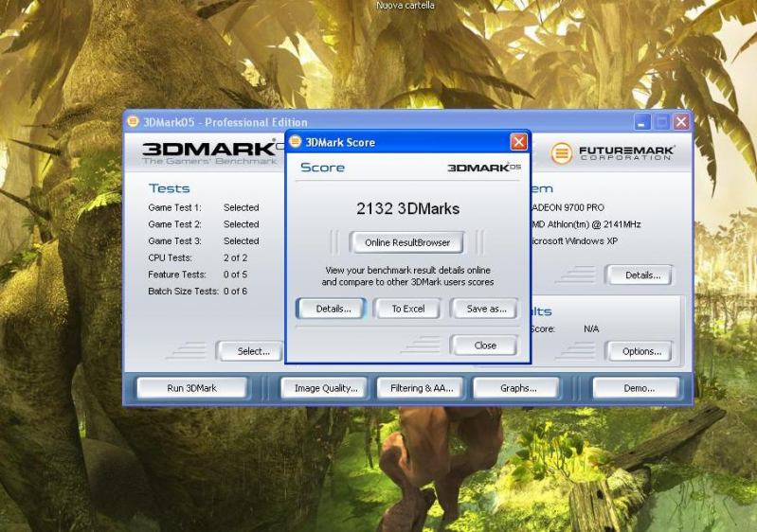The width and height of the screenshot is (757, 532).
Task: Start benchmark with Run 3DMark button
Action: click(191, 388)
